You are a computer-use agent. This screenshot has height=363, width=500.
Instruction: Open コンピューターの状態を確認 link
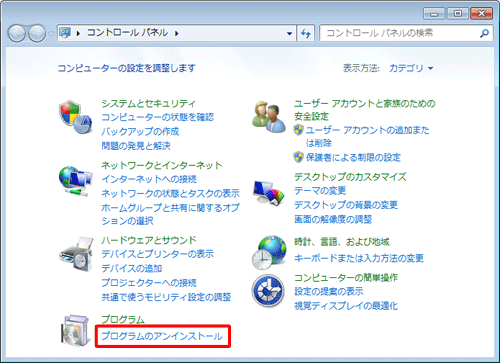(x=158, y=117)
